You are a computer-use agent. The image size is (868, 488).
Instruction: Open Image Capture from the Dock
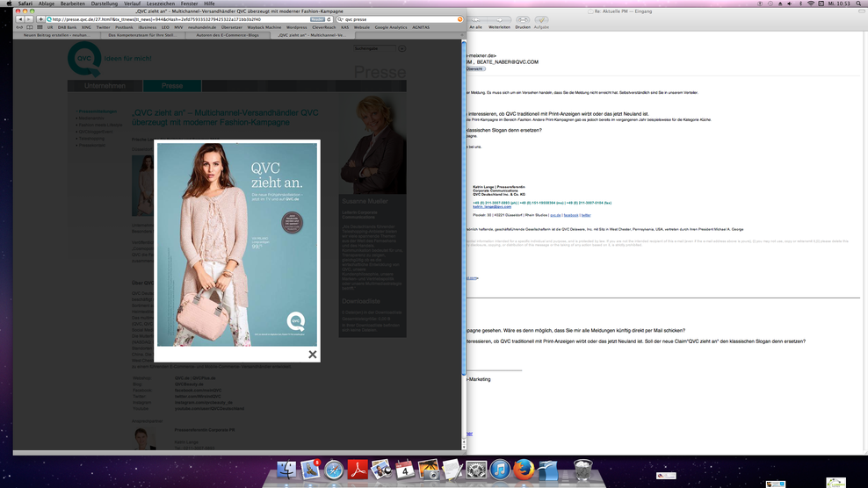point(429,470)
